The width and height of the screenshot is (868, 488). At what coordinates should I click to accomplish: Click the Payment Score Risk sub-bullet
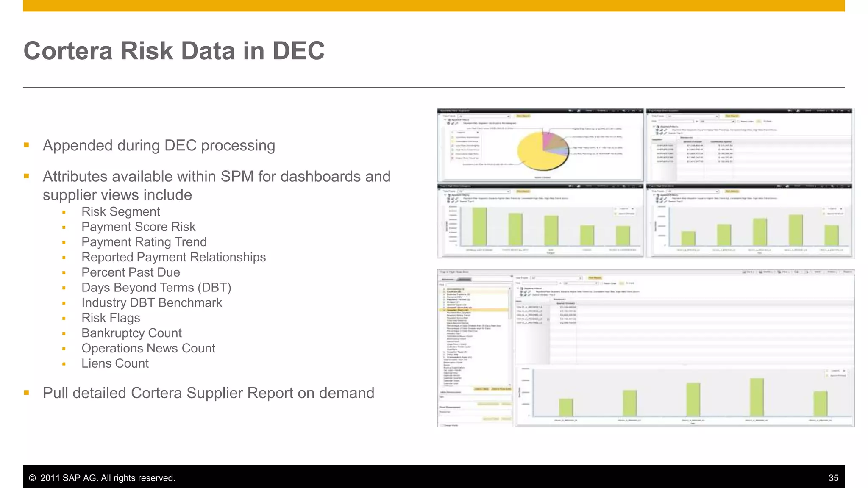139,227
